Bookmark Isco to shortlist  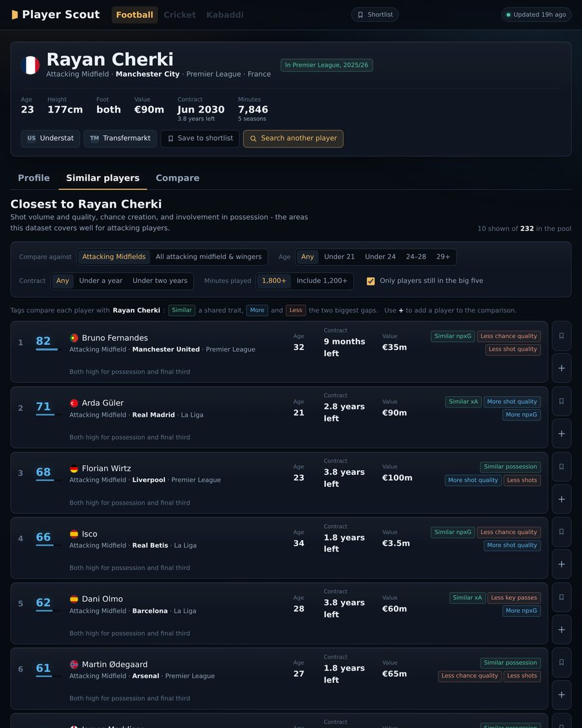561,532
